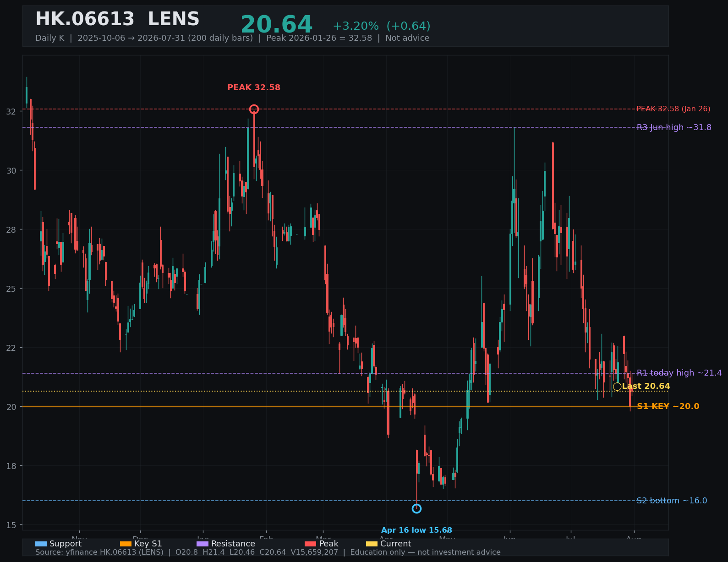Viewport: 728px width, 562px height.
Task: Click the red peak circle marker
Action: (254, 109)
